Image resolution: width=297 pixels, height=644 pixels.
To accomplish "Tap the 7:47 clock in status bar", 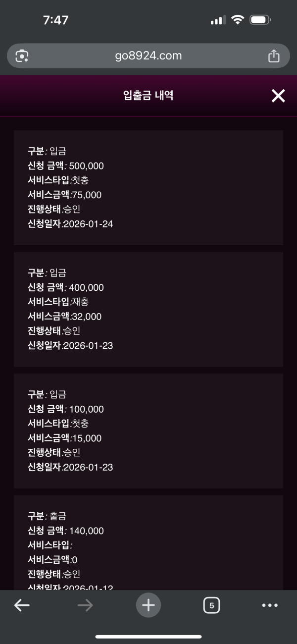I will (x=55, y=20).
